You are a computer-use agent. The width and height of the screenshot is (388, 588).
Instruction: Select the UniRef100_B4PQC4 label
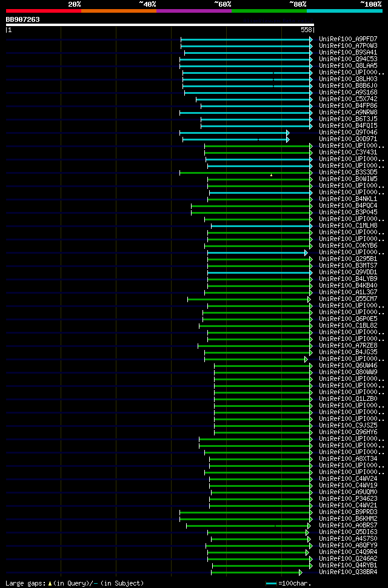click(x=348, y=206)
